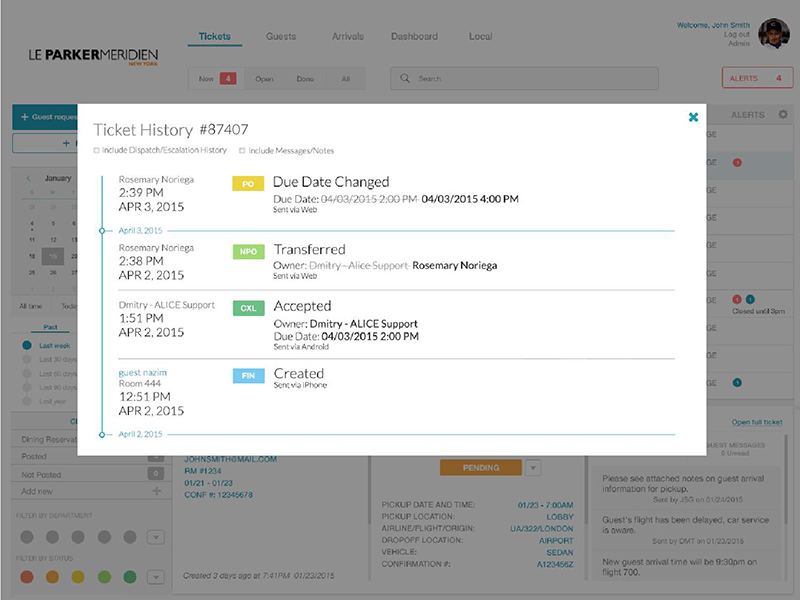Click the blue FIN status badge
Image resolution: width=800 pixels, height=600 pixels.
coord(247,376)
